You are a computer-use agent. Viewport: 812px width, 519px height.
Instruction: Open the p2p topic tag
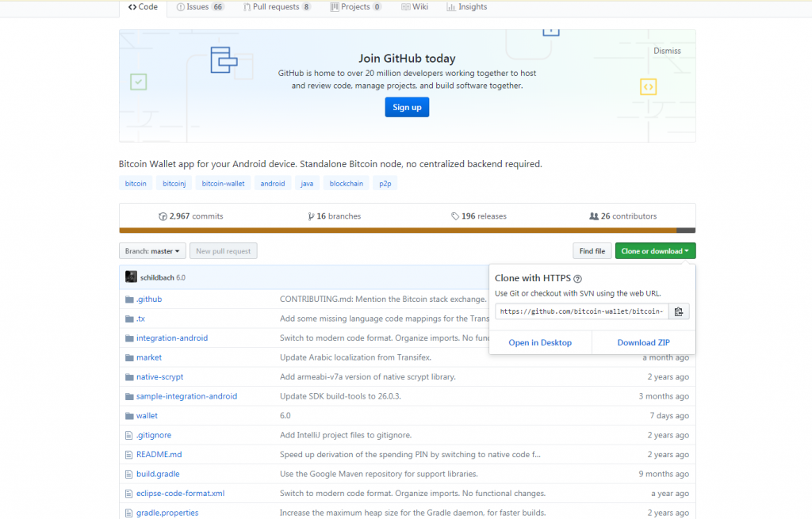pos(385,183)
